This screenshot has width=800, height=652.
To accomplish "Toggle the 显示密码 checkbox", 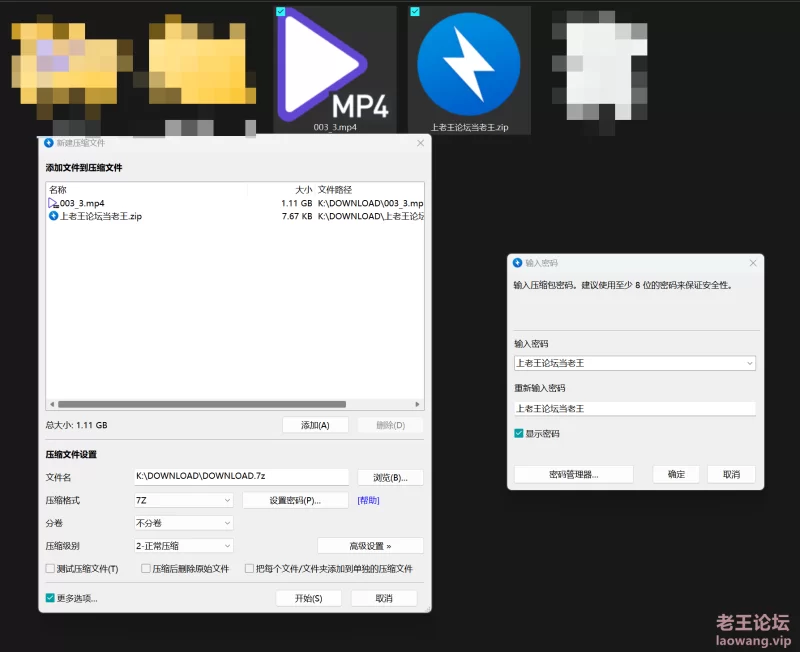I will (519, 434).
